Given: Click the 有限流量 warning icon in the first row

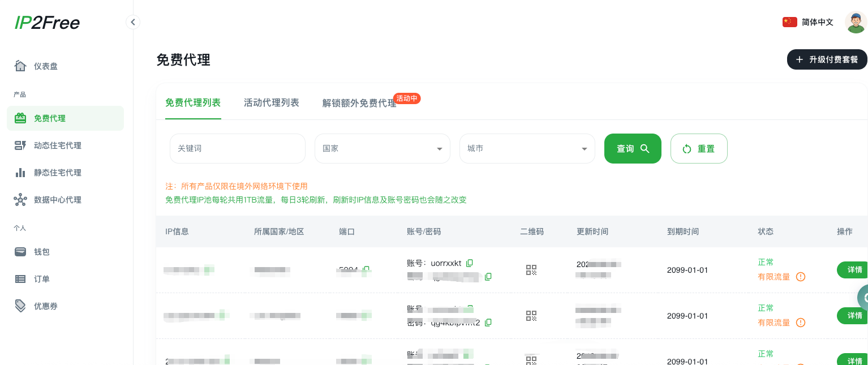Looking at the screenshot, I should [x=801, y=277].
